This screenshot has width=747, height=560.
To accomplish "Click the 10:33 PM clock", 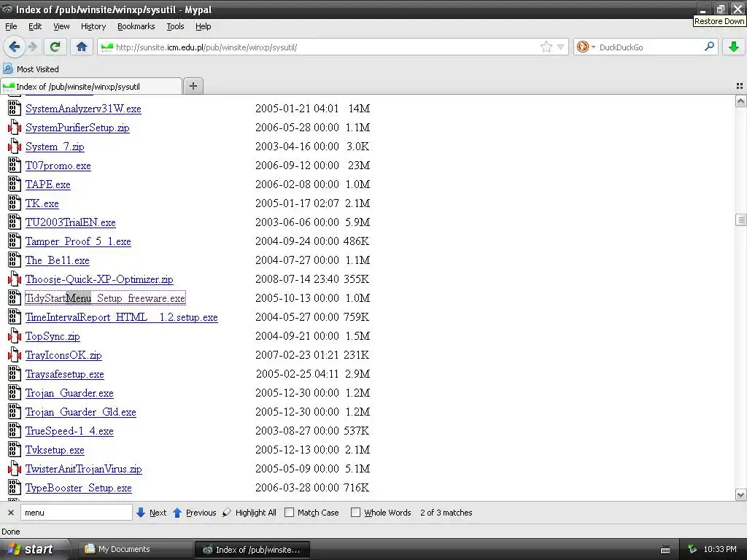I will tap(720, 549).
